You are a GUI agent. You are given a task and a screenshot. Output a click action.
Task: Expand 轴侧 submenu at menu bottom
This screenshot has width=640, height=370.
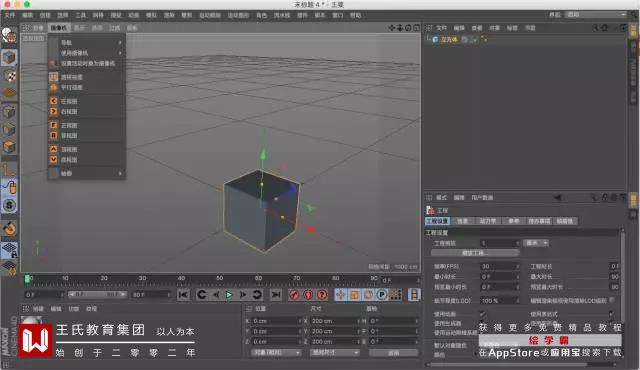[87, 173]
